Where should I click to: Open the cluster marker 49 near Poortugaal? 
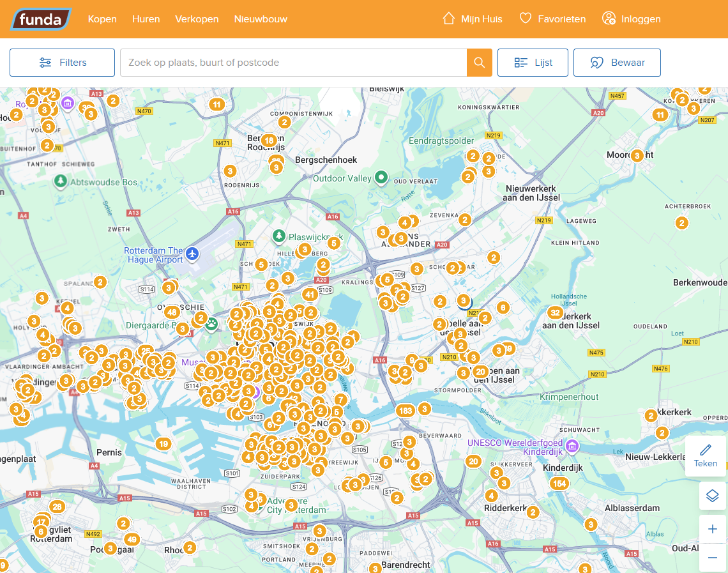click(132, 539)
